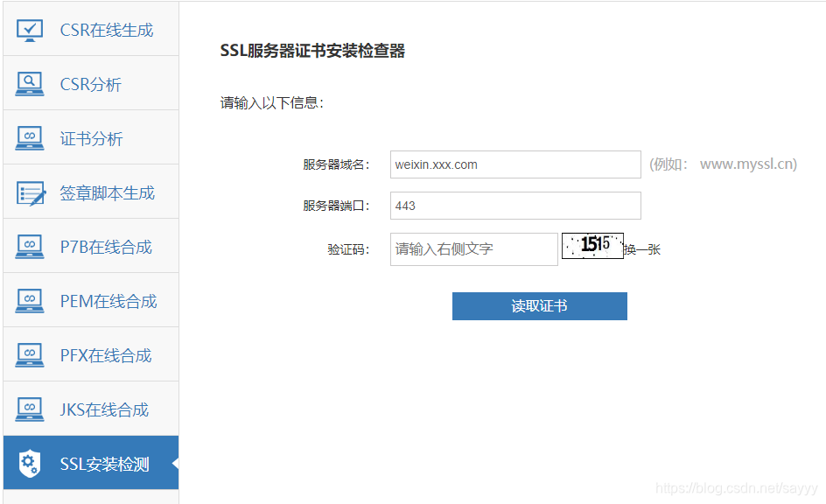This screenshot has width=826, height=504.
Task: Click the JKS在线合成 monitor icon
Action: (x=29, y=408)
